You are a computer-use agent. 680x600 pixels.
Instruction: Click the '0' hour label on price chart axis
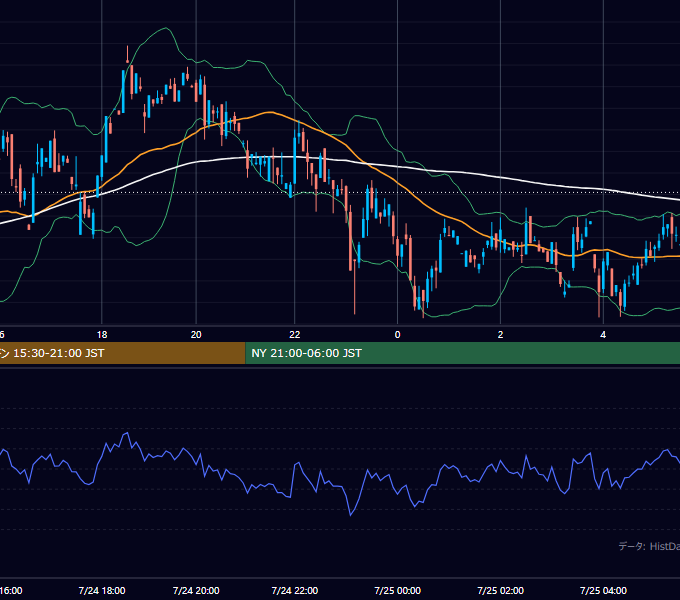click(397, 335)
